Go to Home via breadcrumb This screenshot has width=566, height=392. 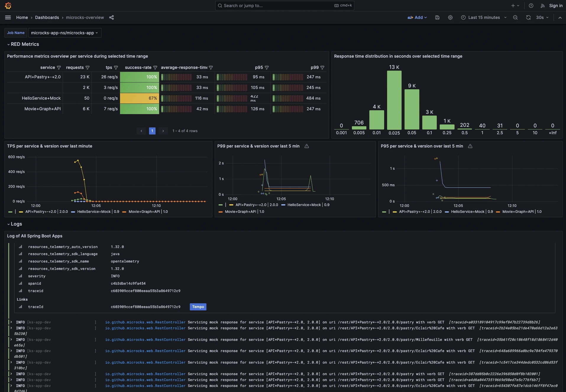22,17
